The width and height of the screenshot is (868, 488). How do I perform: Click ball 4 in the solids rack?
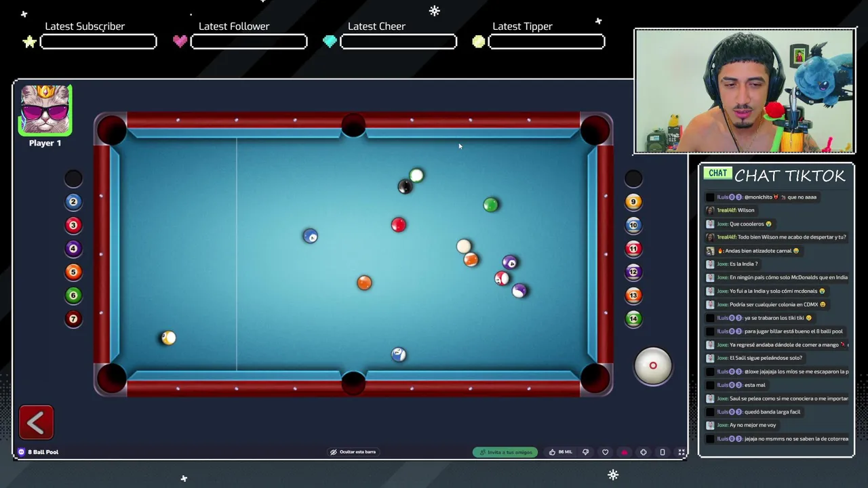[73, 249]
